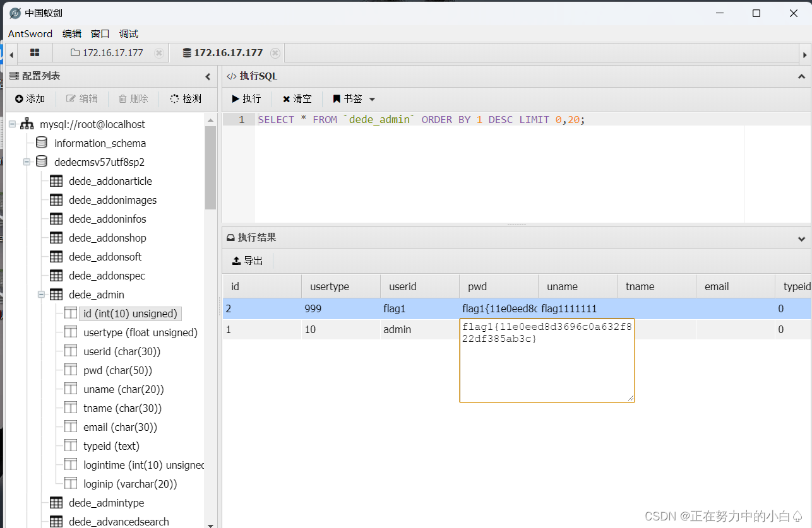The width and height of the screenshot is (812, 528).
Task: Click the tab scroll right arrow
Action: [804, 55]
